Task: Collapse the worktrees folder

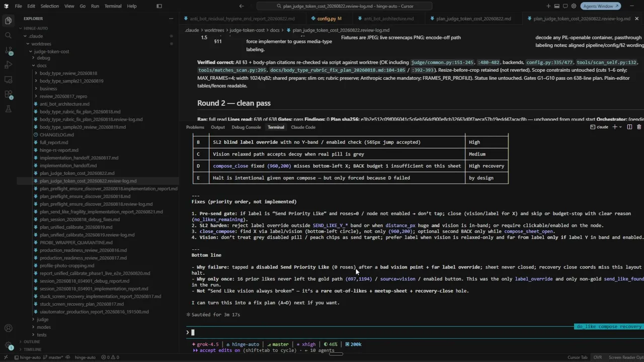Action: [x=41, y=44]
